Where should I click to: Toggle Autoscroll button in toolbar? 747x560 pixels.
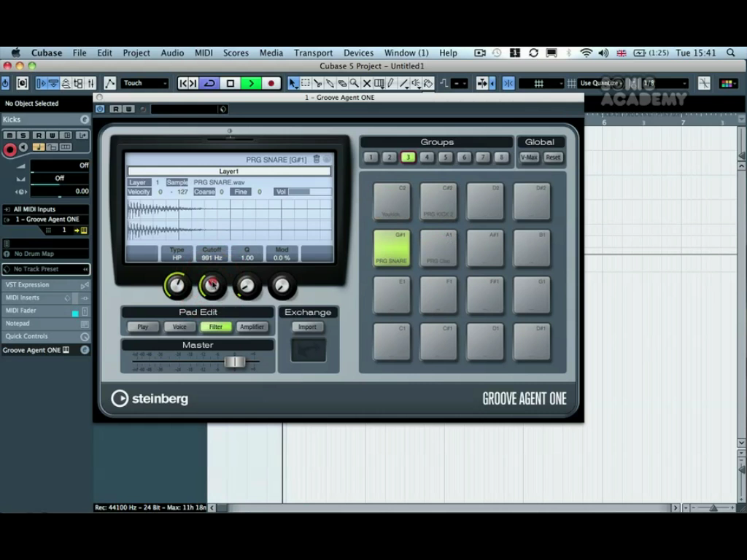pyautogui.click(x=482, y=83)
